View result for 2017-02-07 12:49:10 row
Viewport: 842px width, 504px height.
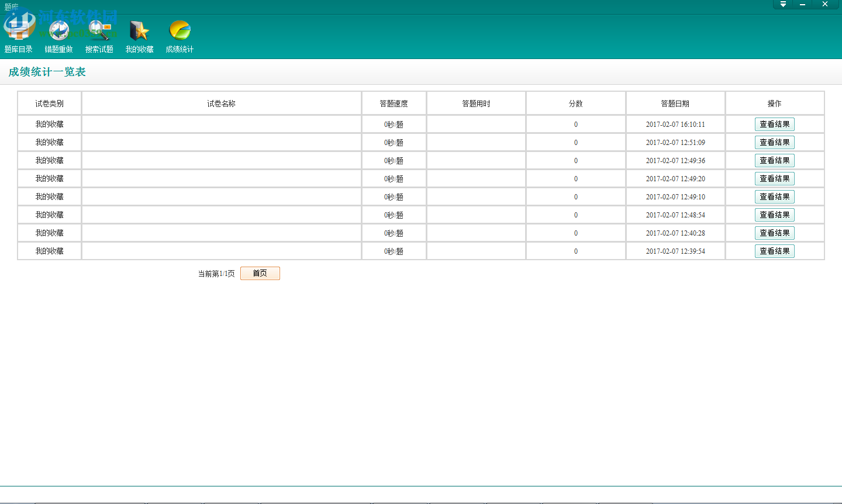click(775, 196)
